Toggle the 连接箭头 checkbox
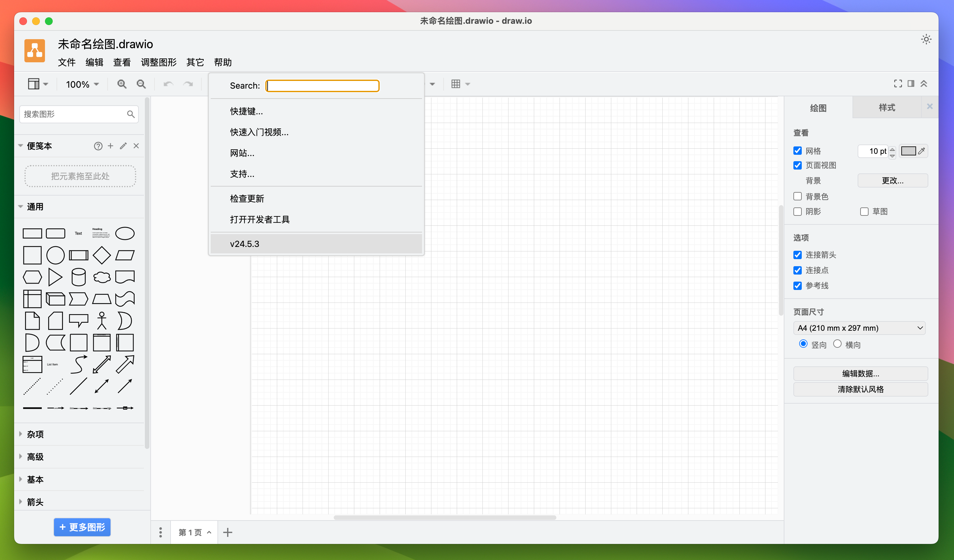954x560 pixels. point(798,255)
